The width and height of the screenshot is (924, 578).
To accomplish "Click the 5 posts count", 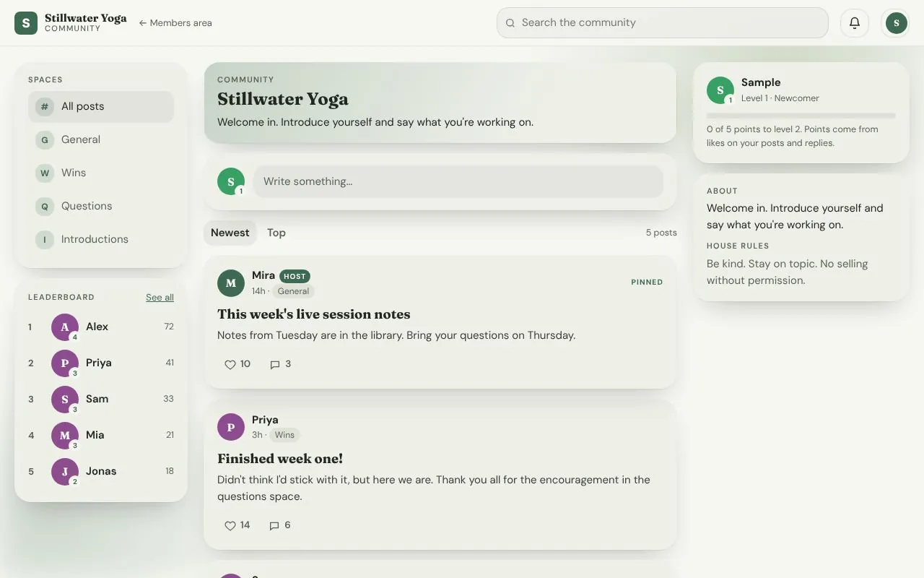I will [661, 233].
